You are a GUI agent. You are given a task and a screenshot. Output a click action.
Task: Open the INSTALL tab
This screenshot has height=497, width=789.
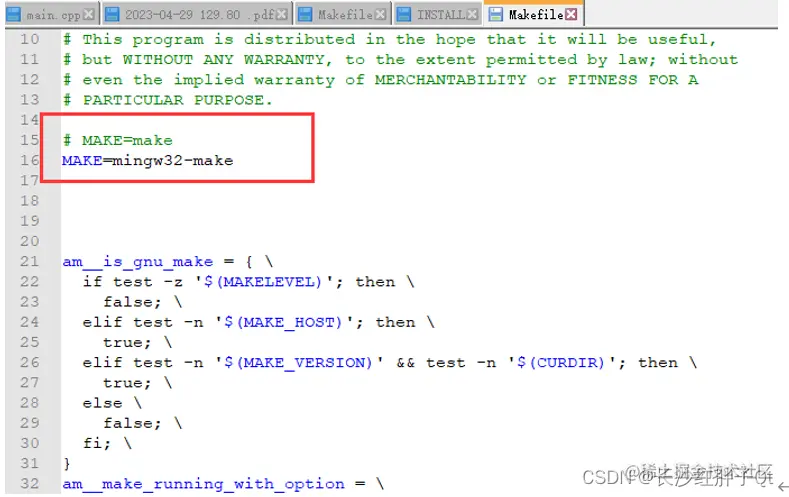pyautogui.click(x=440, y=15)
